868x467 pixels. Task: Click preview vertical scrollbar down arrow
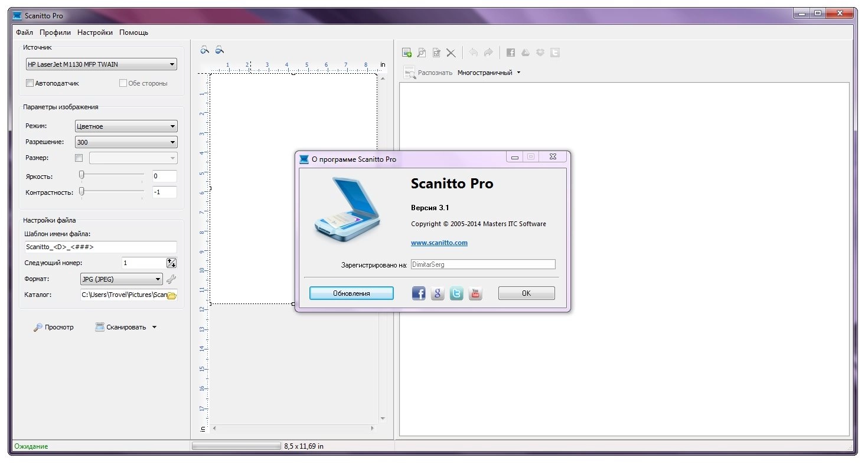(x=383, y=418)
